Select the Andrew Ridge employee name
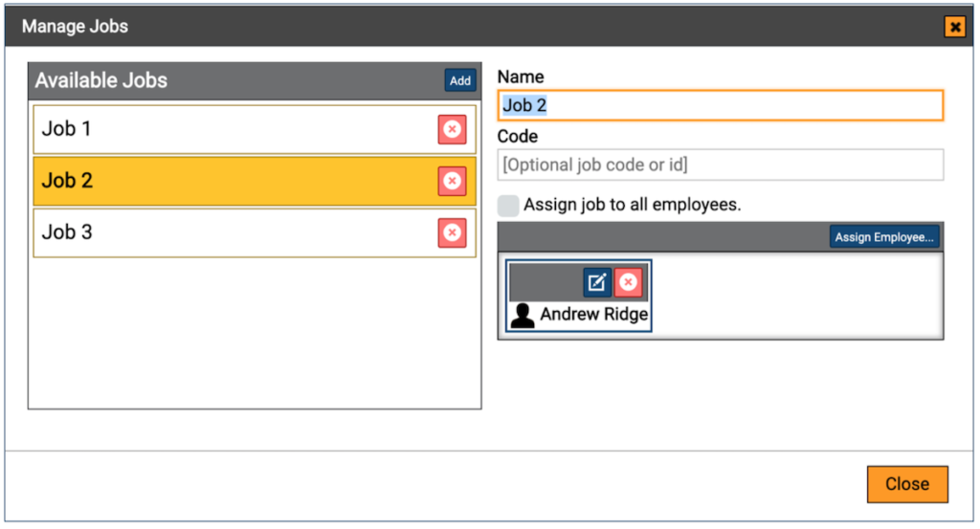980x529 pixels. point(593,315)
